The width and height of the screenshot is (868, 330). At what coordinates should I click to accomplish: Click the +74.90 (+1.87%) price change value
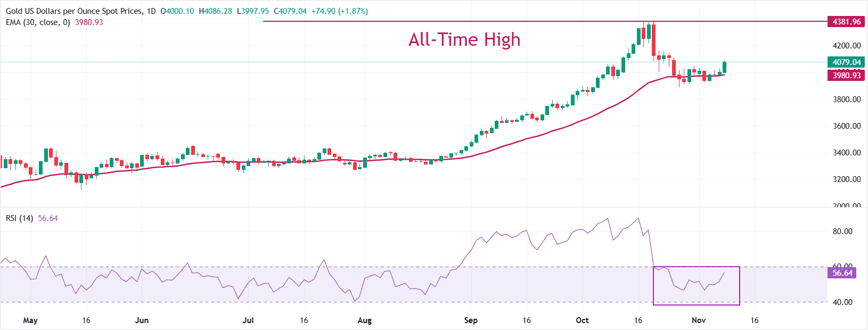(339, 11)
